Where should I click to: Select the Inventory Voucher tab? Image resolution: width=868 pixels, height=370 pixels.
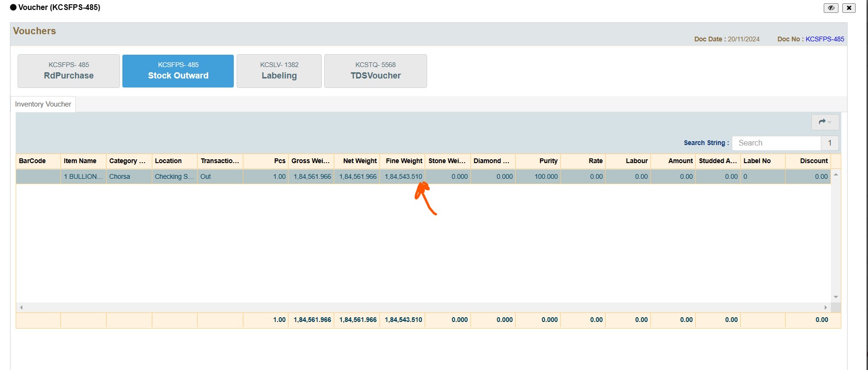click(x=43, y=104)
